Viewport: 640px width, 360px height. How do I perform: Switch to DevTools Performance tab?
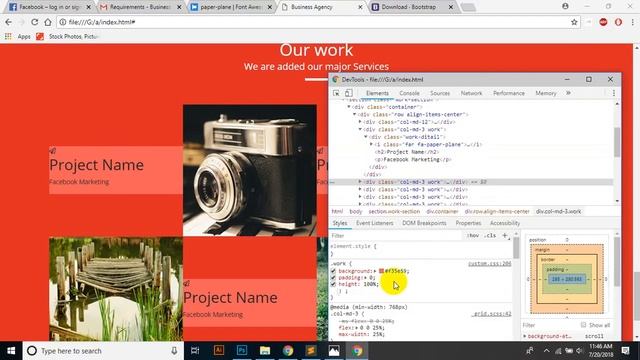click(x=509, y=93)
